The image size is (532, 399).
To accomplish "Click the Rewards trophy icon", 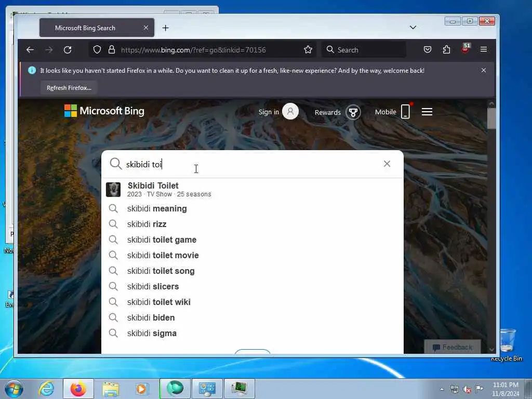I will coord(353,112).
